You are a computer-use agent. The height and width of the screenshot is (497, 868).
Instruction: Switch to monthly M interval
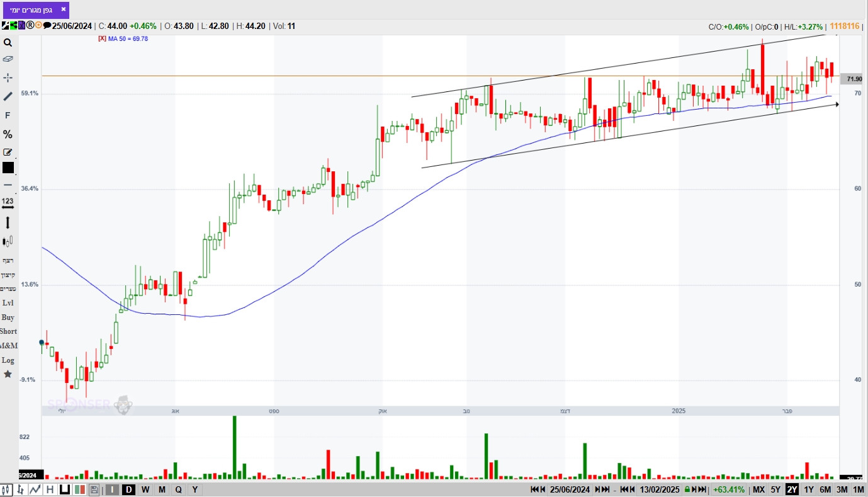point(162,489)
